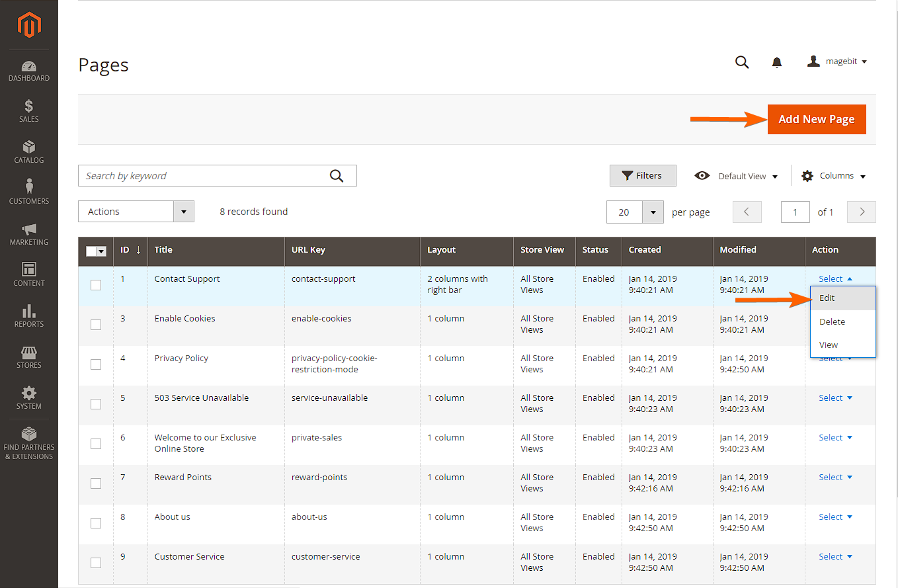Viewport: 898px width, 588px height.
Task: Click the header search magnifier icon
Action: tap(742, 62)
